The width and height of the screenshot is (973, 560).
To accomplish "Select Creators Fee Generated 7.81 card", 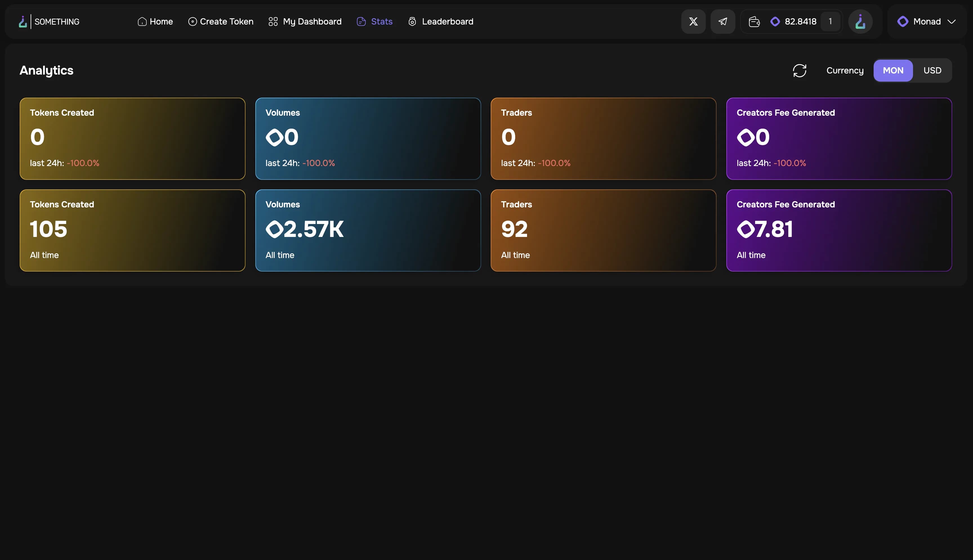I will [x=839, y=230].
